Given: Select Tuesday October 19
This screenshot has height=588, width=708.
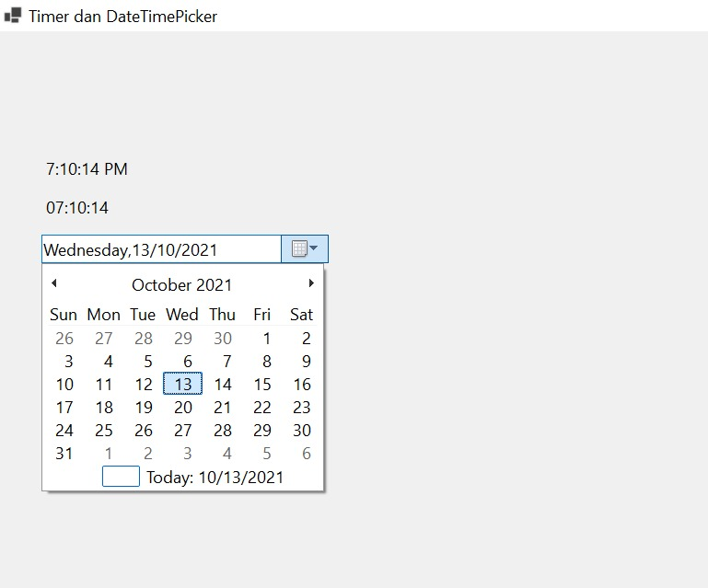Looking at the screenshot, I should [x=144, y=407].
